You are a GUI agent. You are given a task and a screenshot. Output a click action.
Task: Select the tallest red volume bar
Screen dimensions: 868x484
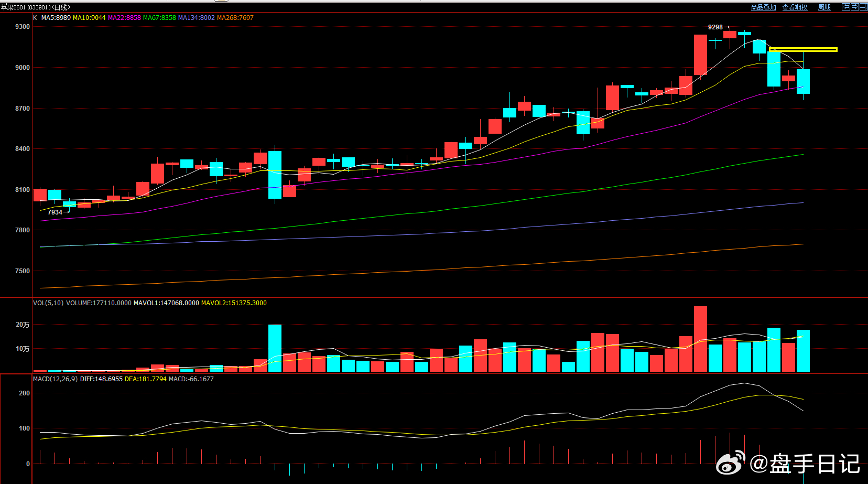point(700,339)
